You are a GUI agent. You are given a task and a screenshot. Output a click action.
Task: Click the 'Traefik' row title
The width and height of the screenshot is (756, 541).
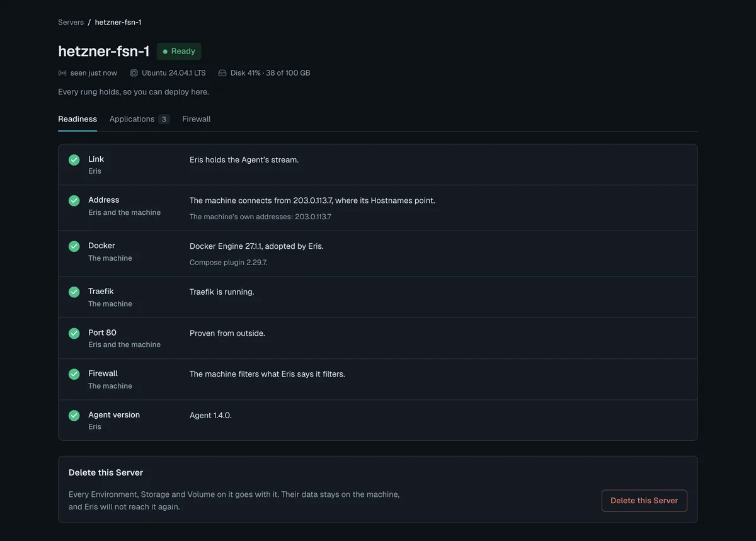(101, 292)
